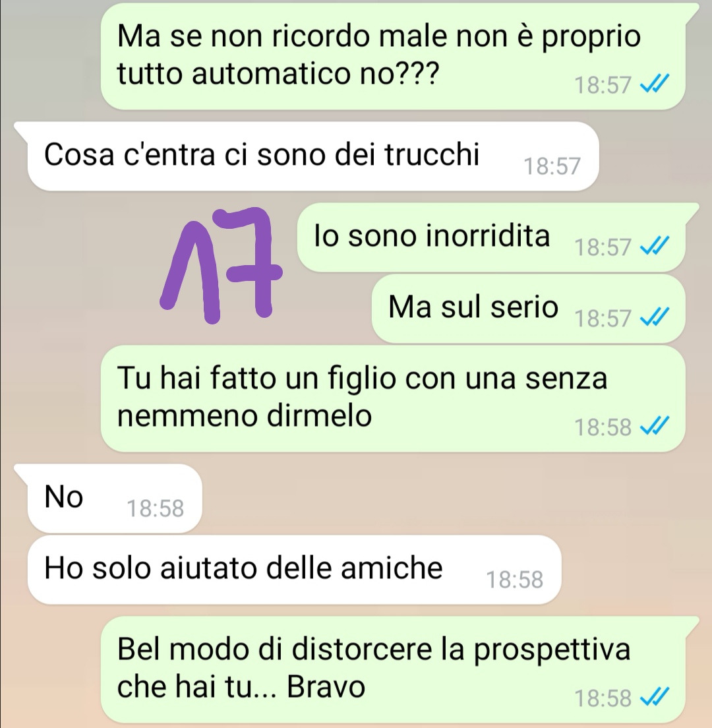Tap blue double-check on "Io sono inorridita"
Image resolution: width=712 pixels, height=728 pixels.
coord(655,246)
